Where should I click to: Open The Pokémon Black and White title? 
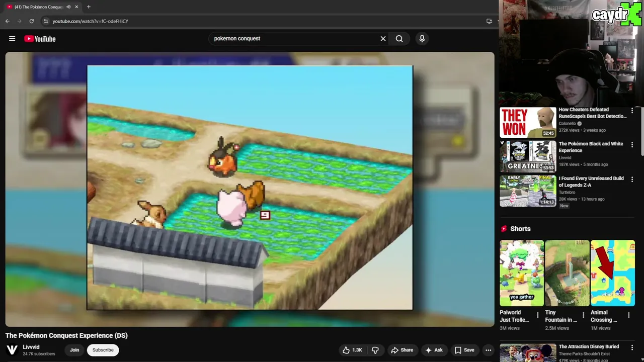click(591, 147)
